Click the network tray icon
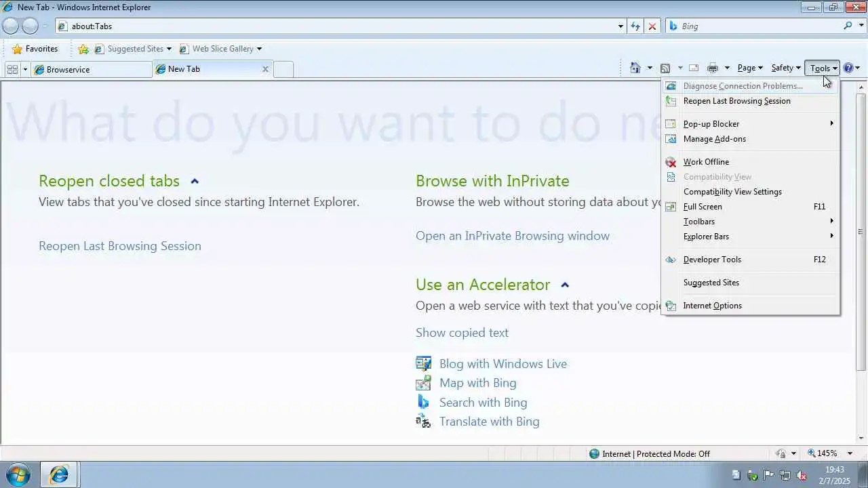 (x=785, y=475)
